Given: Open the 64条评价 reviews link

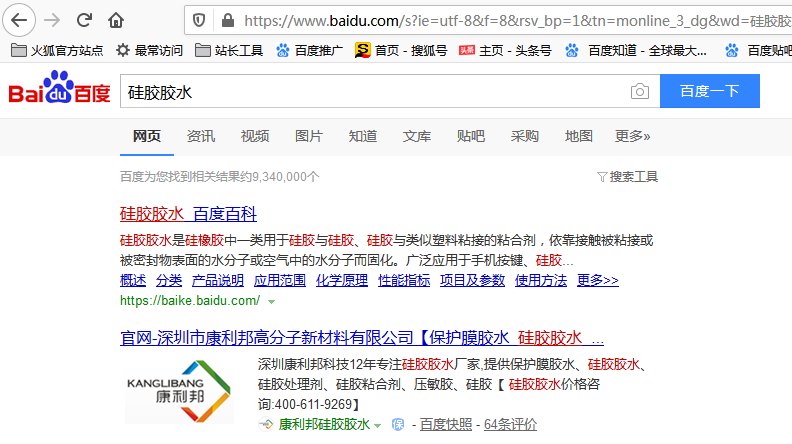Looking at the screenshot, I should [x=510, y=424].
